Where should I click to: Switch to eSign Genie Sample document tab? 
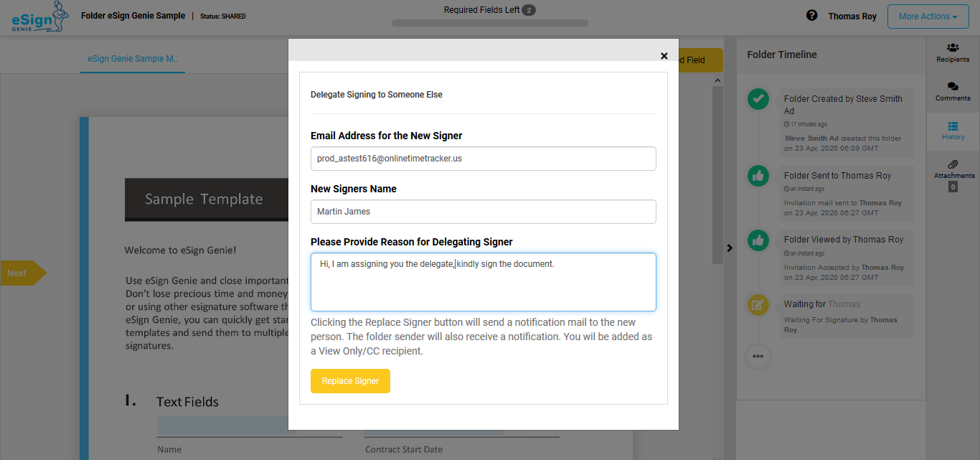click(133, 59)
